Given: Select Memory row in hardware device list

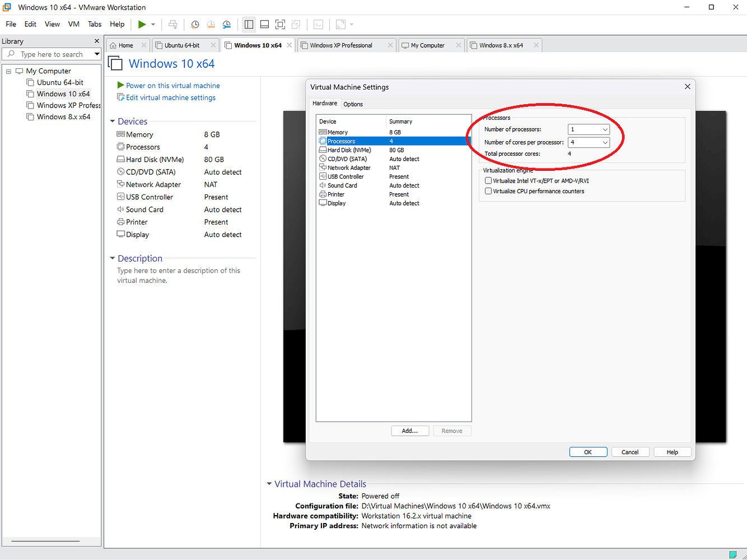Looking at the screenshot, I should (x=394, y=132).
